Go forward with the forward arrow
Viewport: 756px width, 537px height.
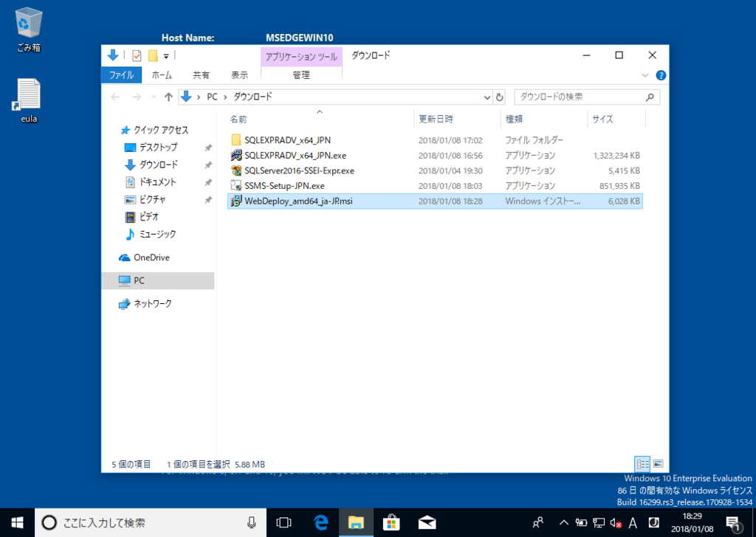pyautogui.click(x=137, y=97)
